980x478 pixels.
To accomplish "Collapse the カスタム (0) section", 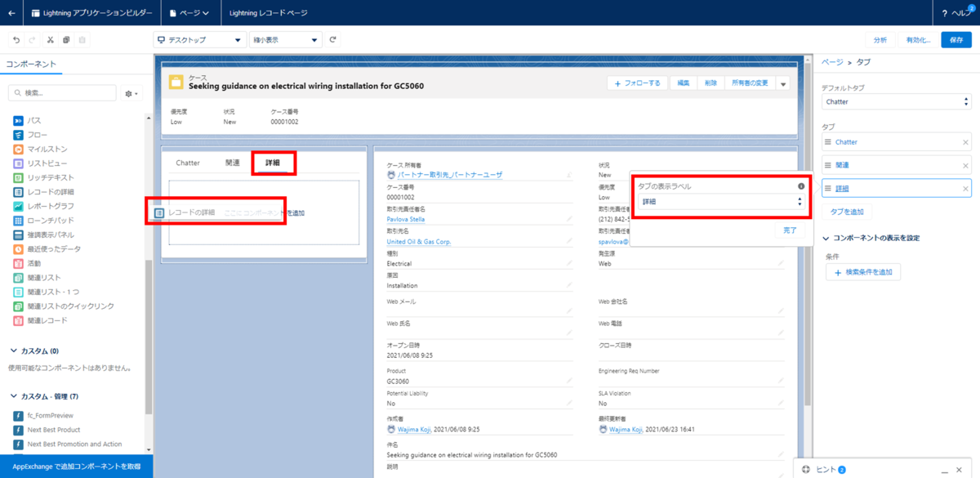I will tap(14, 351).
